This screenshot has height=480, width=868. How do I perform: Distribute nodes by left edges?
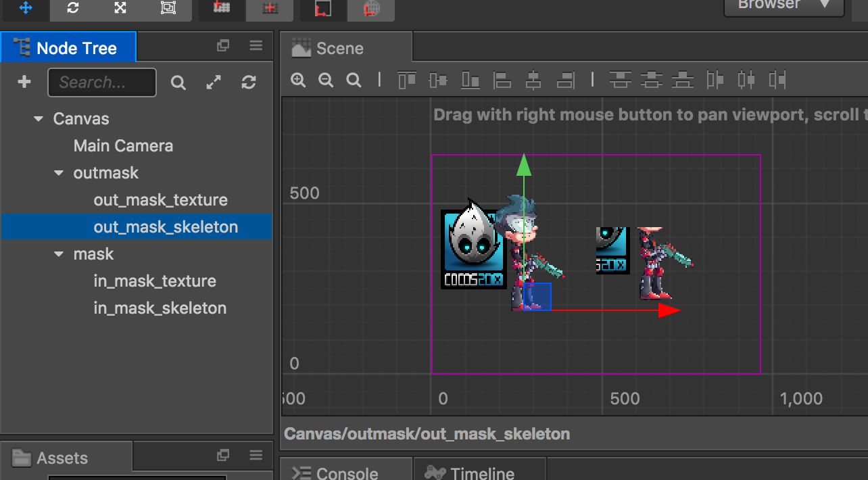[715, 80]
